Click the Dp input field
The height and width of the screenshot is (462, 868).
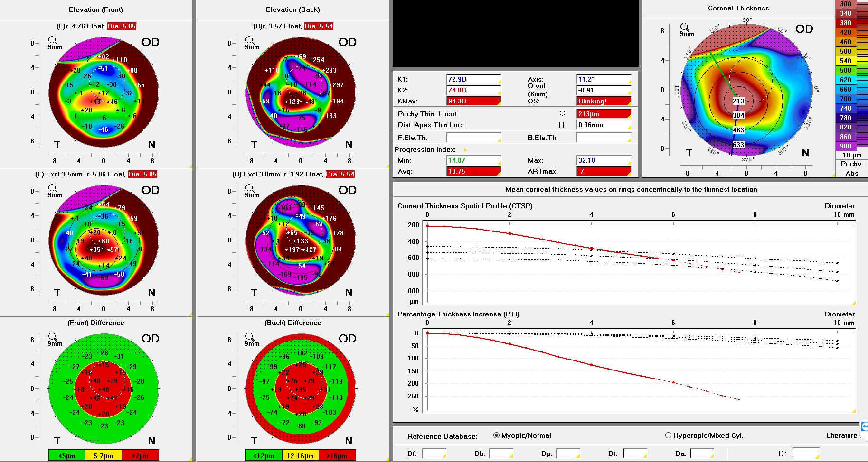(x=568, y=453)
